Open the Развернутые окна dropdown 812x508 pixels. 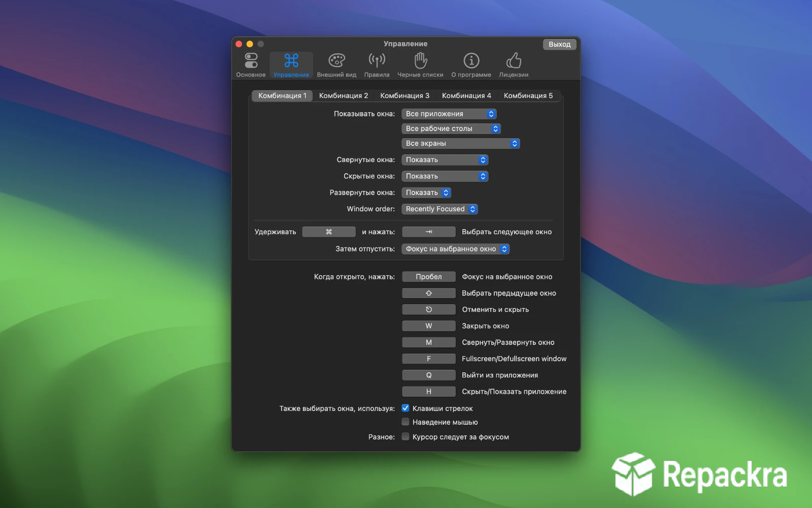pyautogui.click(x=426, y=193)
